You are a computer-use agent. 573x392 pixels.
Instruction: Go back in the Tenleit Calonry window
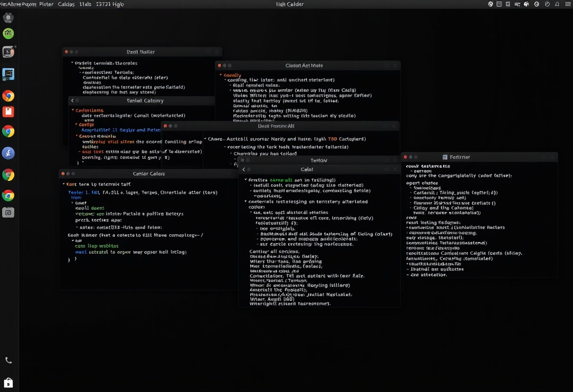[73, 101]
